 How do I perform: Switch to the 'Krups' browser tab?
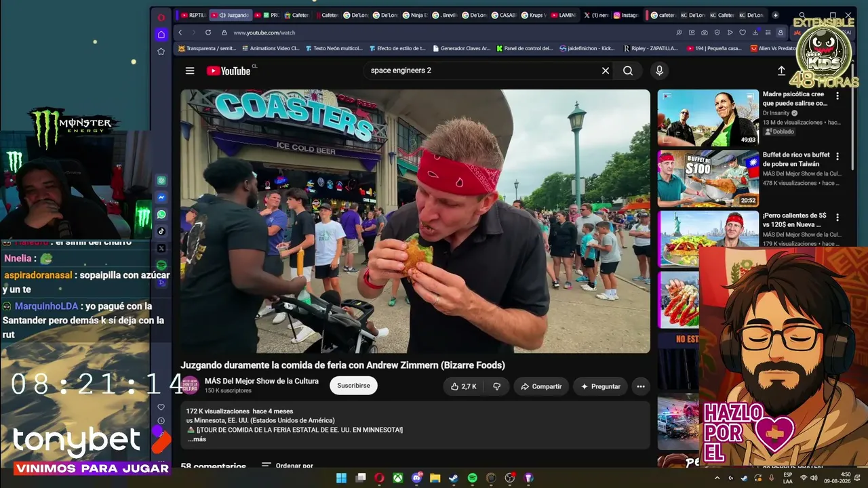coord(533,15)
